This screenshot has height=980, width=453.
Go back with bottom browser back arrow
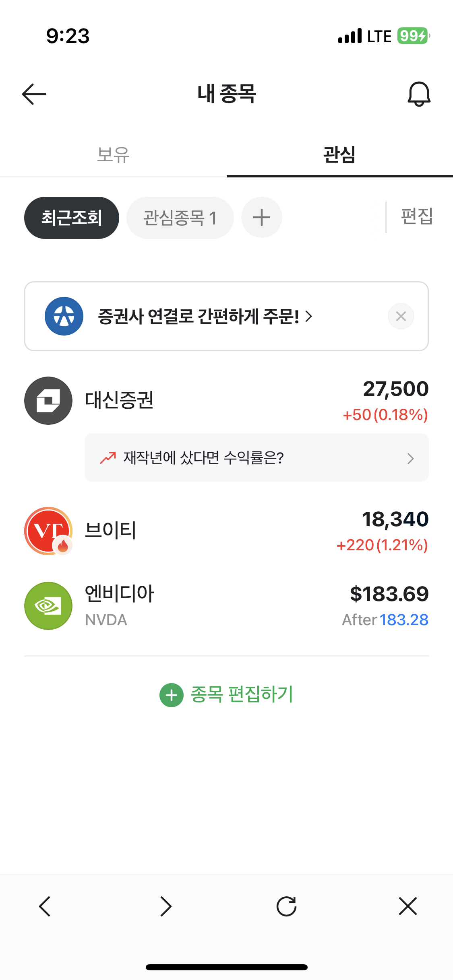pyautogui.click(x=45, y=906)
